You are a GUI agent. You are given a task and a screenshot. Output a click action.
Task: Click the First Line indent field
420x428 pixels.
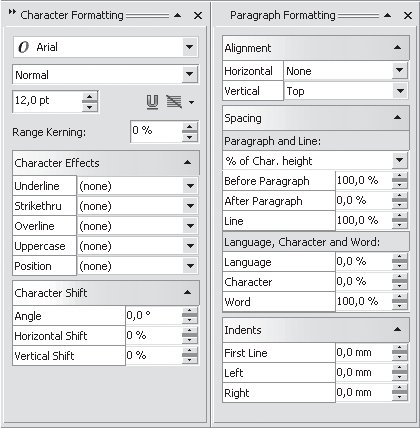coord(363,353)
